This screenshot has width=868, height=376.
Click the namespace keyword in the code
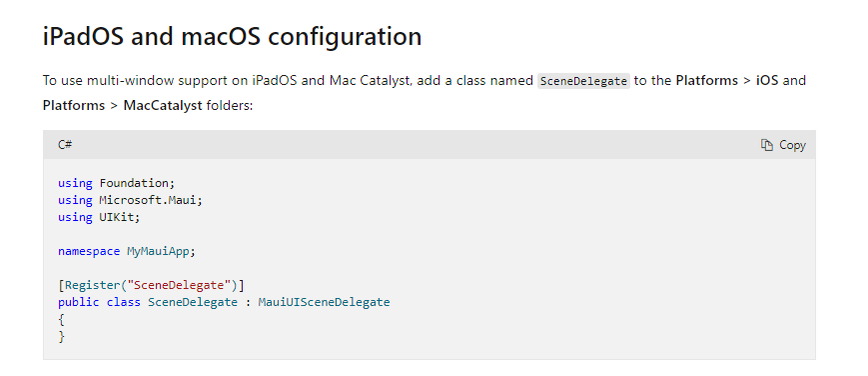point(89,251)
